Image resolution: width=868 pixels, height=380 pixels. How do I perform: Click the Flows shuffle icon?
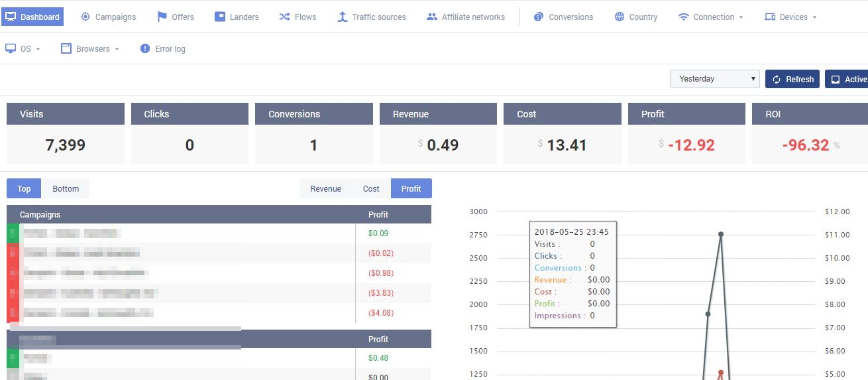(284, 17)
